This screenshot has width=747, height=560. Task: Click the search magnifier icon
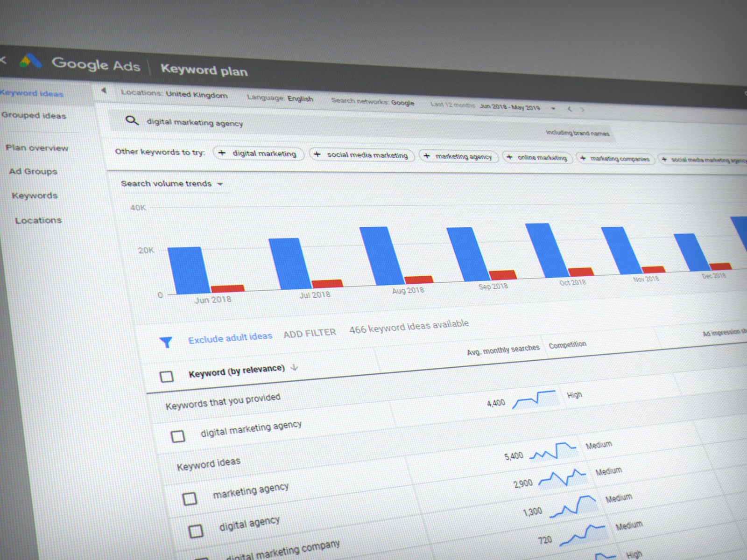pos(132,120)
